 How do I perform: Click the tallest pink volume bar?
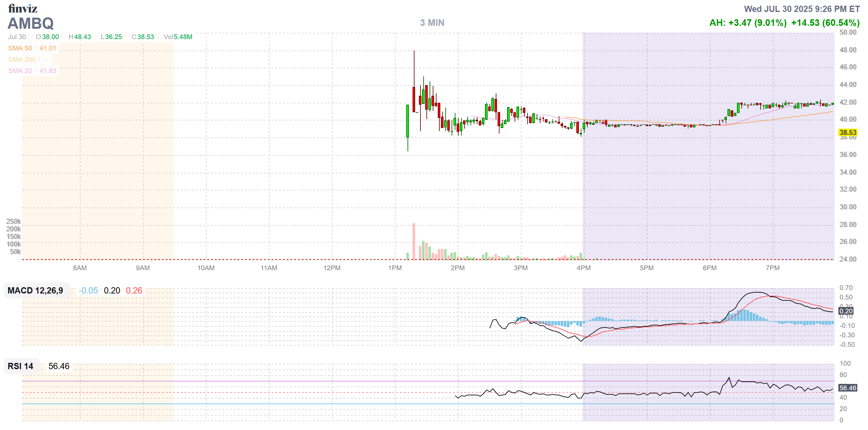[x=414, y=241]
